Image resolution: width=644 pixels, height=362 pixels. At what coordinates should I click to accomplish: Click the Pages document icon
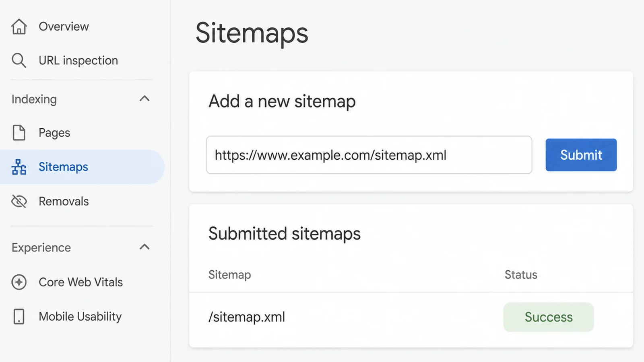(19, 133)
